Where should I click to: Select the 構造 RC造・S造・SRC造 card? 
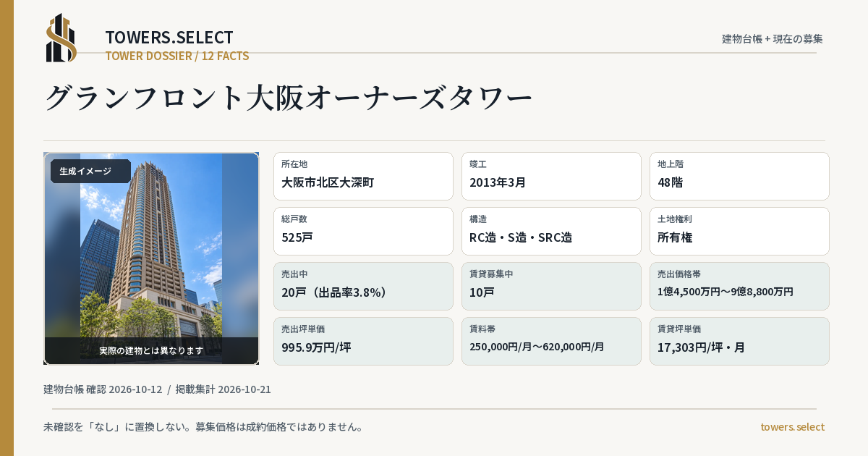pos(551,231)
